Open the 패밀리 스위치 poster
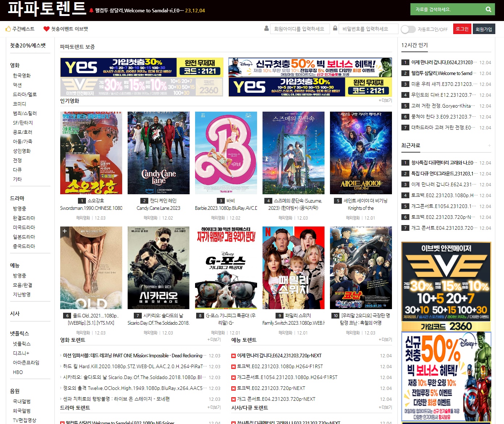The image size is (504, 424). click(293, 268)
